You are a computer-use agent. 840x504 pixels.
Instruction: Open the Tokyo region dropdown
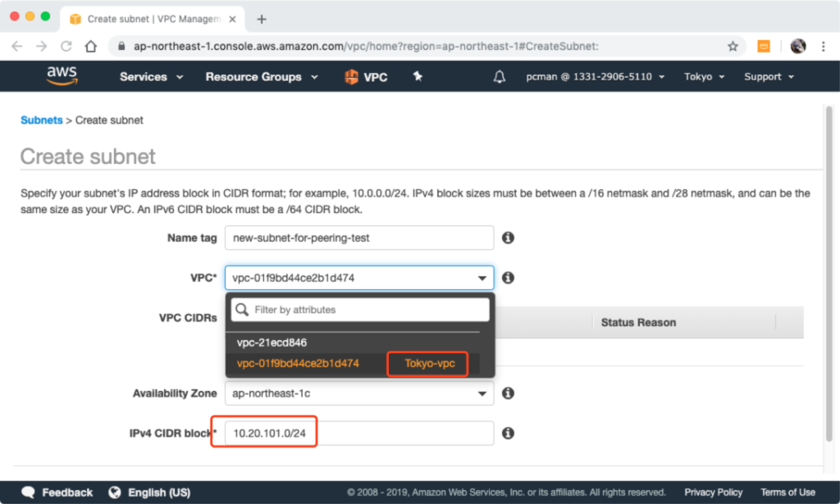[x=704, y=76]
